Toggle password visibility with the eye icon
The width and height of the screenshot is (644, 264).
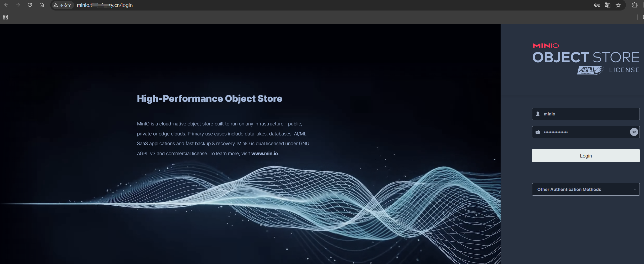click(x=634, y=132)
